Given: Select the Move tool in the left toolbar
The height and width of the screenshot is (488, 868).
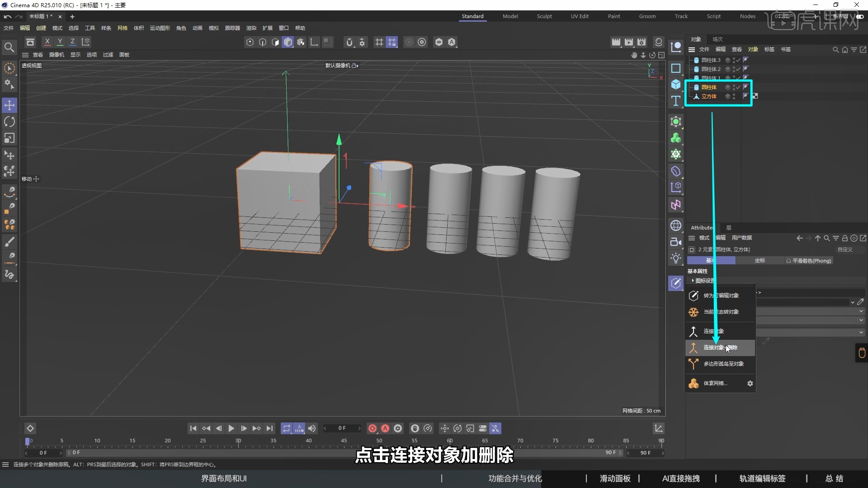Looking at the screenshot, I should [x=9, y=105].
